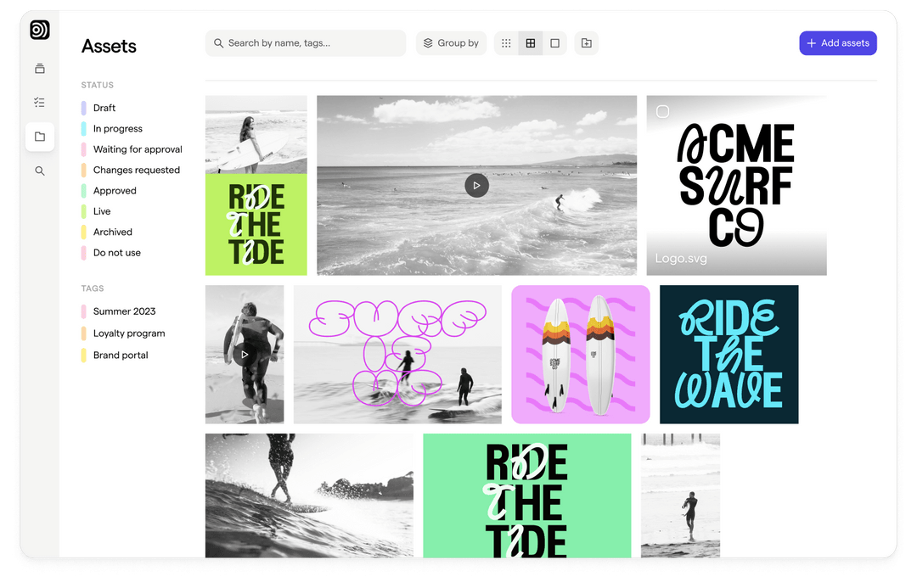Switch to the medium grid view
The image size is (917, 588).
coord(531,42)
